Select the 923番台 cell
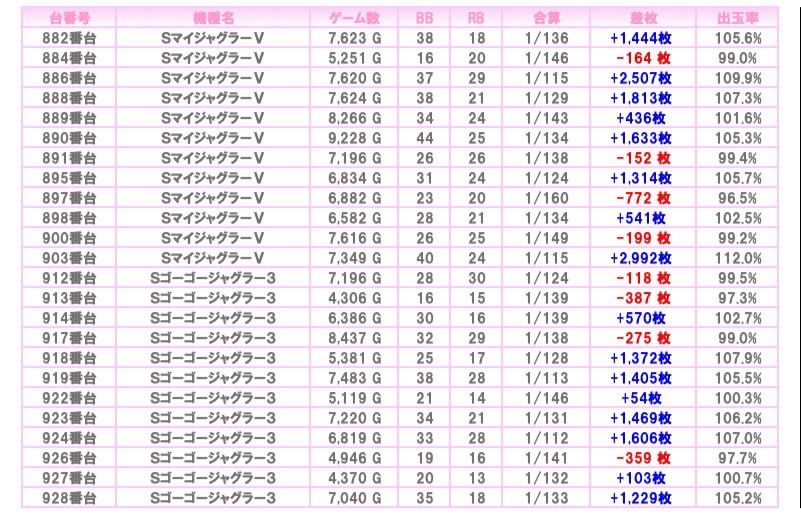Image resolution: width=801 pixels, height=528 pixels. 69,418
